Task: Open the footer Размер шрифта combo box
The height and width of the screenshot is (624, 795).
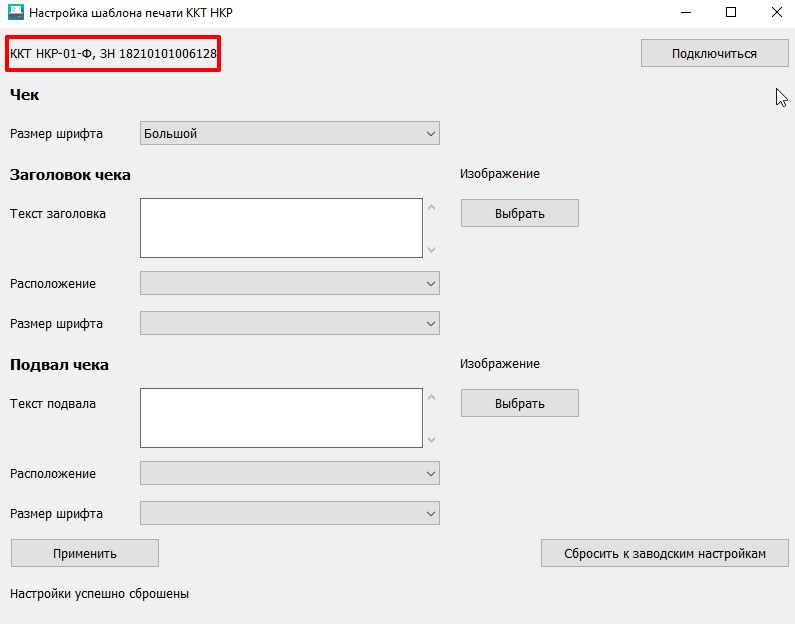Action: (x=290, y=513)
